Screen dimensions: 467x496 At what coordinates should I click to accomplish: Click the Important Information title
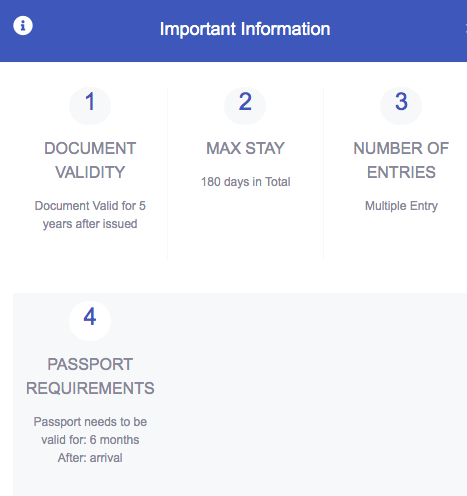(245, 29)
